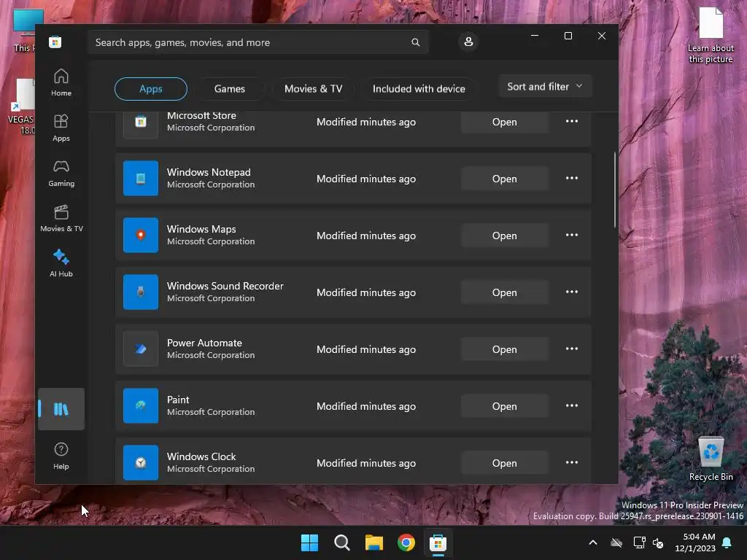Select the Library icon in sidebar

click(61, 409)
